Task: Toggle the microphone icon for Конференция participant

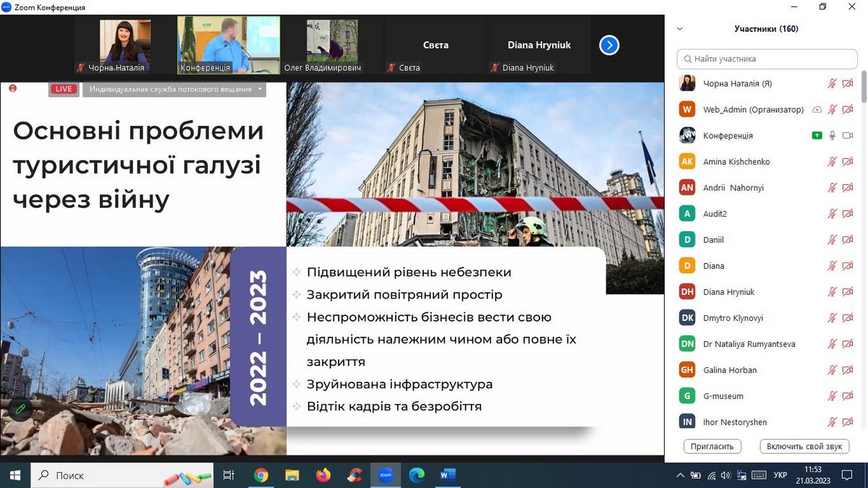Action: point(833,136)
